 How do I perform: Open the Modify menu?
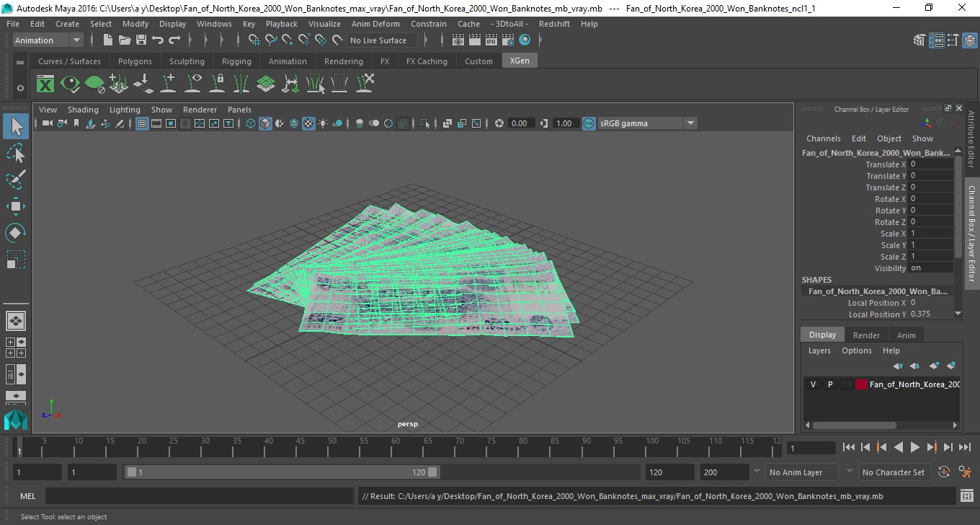click(135, 24)
